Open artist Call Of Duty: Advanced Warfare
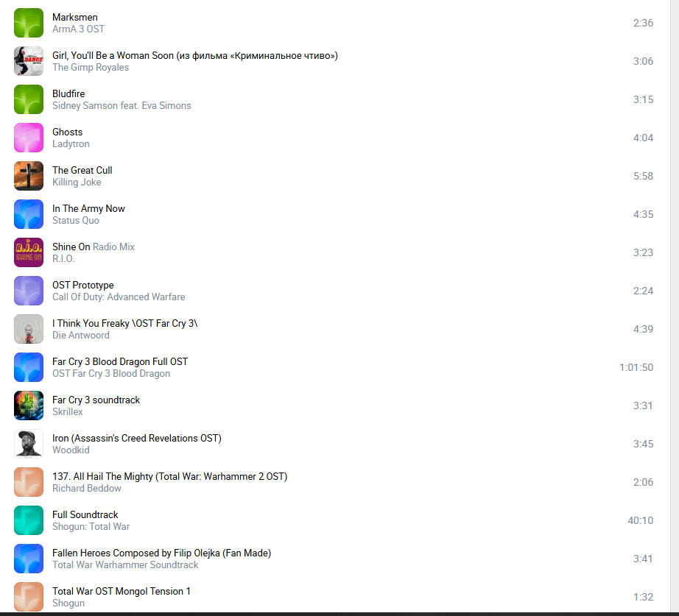Viewport: 679px width, 616px height. coord(119,297)
